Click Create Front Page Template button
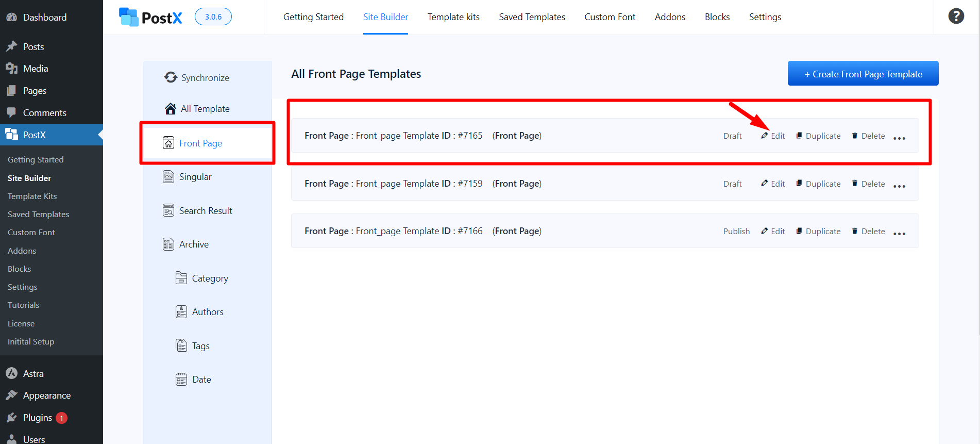This screenshot has height=444, width=980. click(x=863, y=74)
